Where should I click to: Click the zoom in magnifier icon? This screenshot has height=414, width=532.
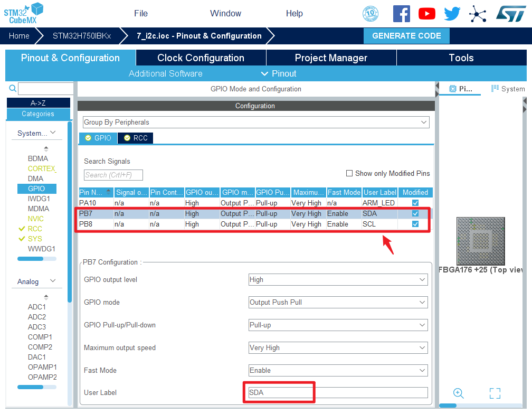click(x=459, y=393)
